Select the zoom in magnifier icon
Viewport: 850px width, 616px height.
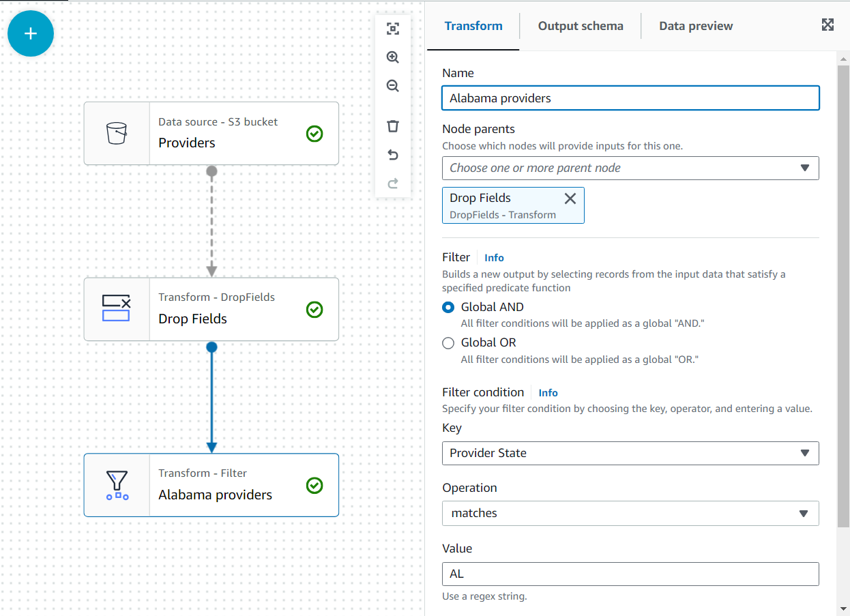(393, 57)
